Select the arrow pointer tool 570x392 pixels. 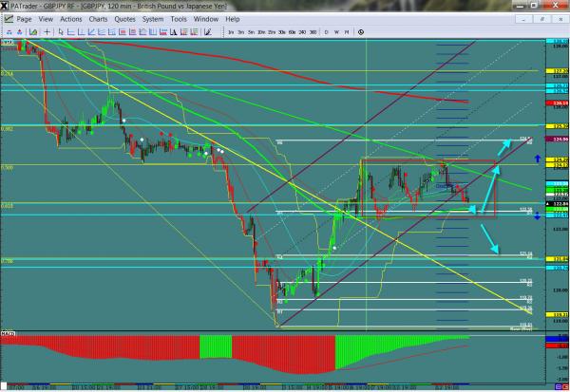click(61, 32)
